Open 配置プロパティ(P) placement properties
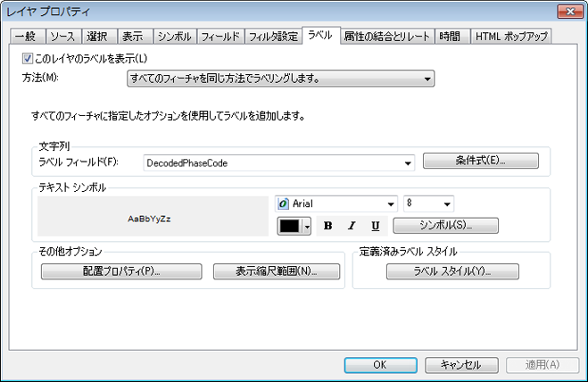588x382 pixels. [121, 271]
